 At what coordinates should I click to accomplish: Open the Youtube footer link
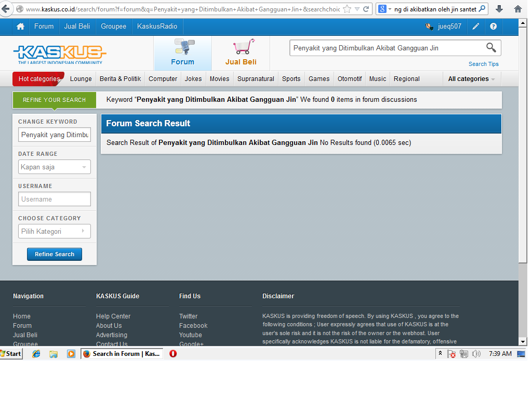point(191,335)
